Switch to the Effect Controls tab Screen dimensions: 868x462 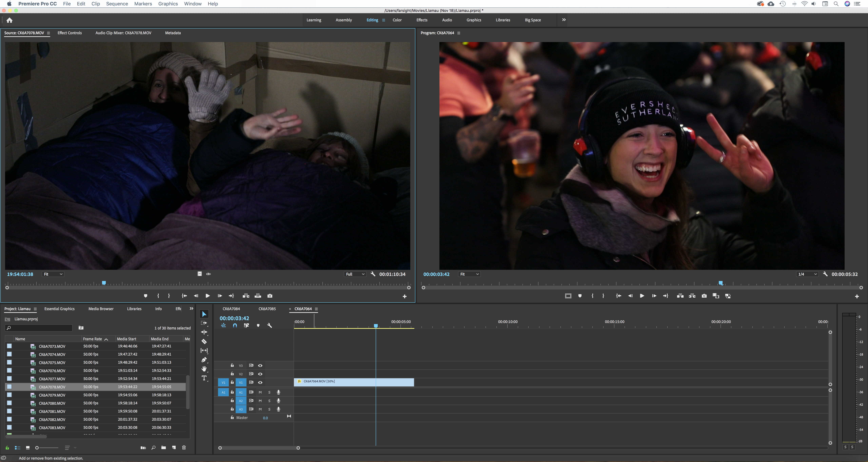click(x=69, y=33)
